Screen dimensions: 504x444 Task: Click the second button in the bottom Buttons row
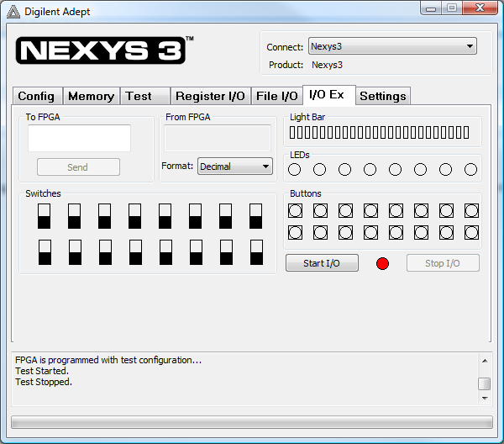(x=320, y=233)
